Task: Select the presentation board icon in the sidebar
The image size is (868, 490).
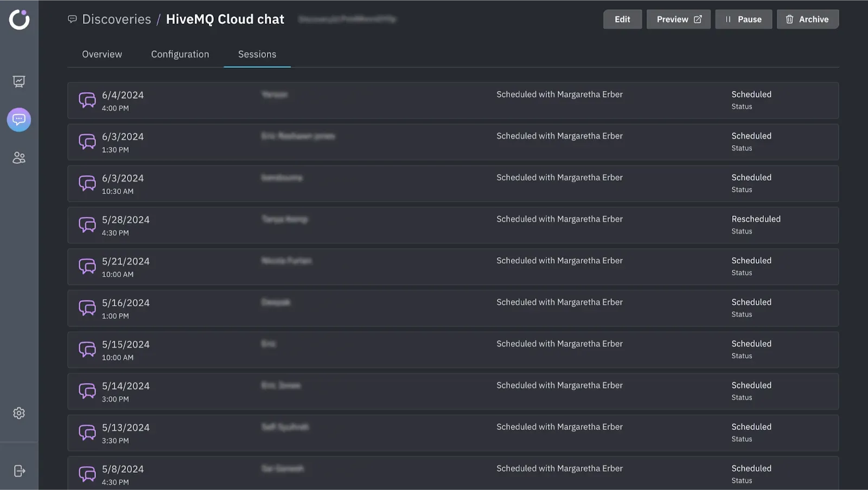Action: 19,81
